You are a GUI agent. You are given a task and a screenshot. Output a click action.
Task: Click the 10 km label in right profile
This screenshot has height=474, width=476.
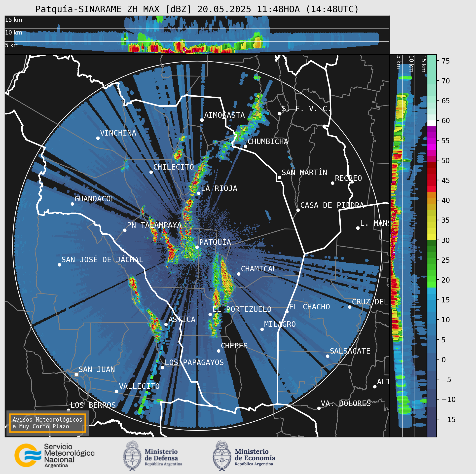tap(411, 64)
